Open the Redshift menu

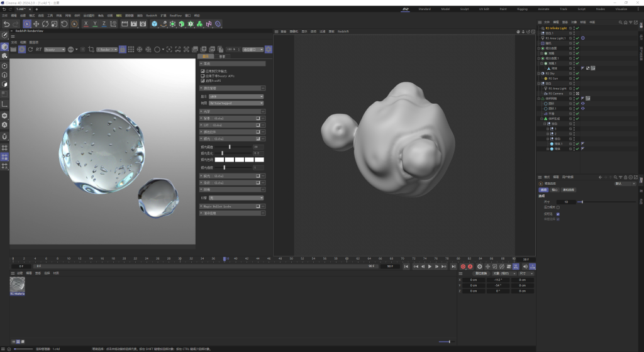(x=151, y=16)
